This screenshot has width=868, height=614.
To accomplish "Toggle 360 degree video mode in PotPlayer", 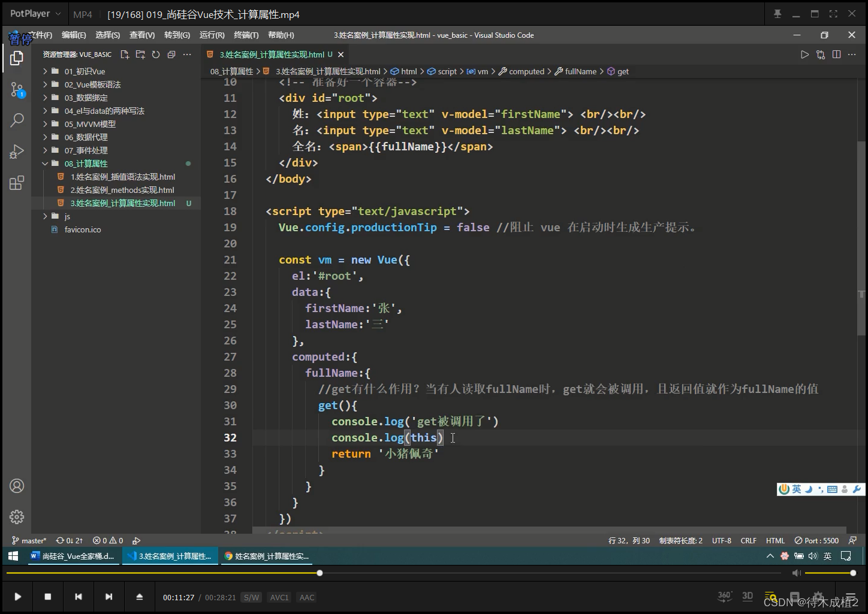I will 725,596.
